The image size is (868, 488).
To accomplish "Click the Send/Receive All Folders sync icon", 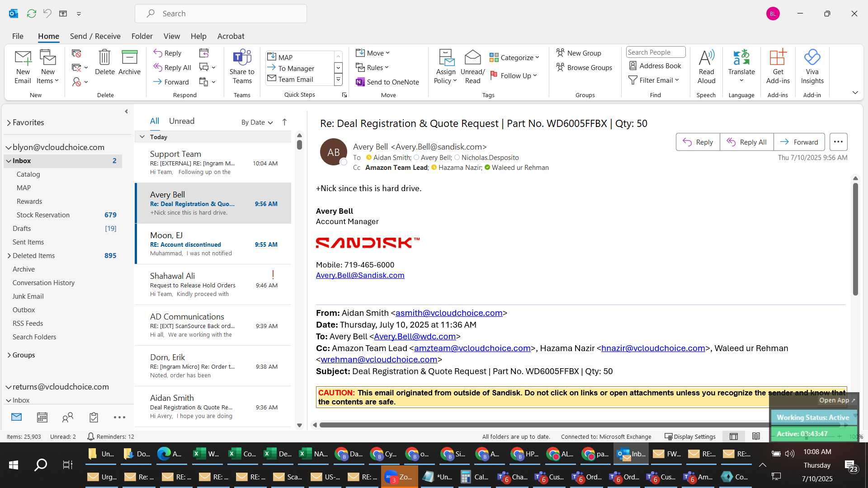I will [x=31, y=14].
